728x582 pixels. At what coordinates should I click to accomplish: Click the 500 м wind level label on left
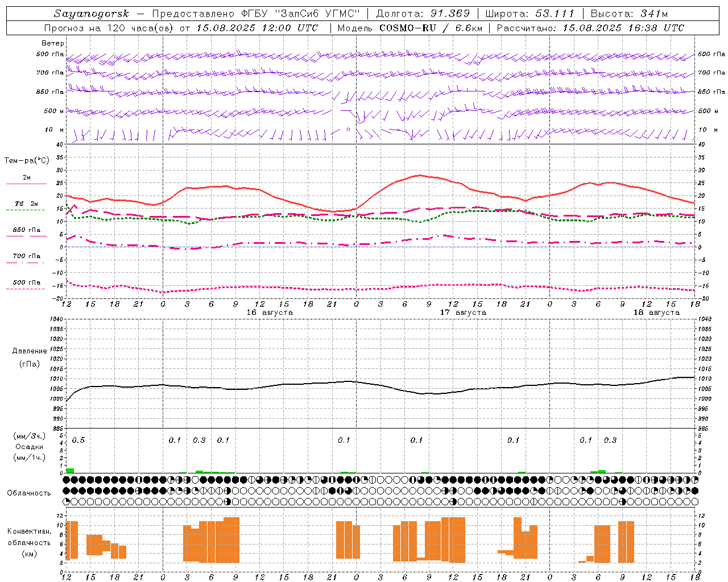coord(54,111)
